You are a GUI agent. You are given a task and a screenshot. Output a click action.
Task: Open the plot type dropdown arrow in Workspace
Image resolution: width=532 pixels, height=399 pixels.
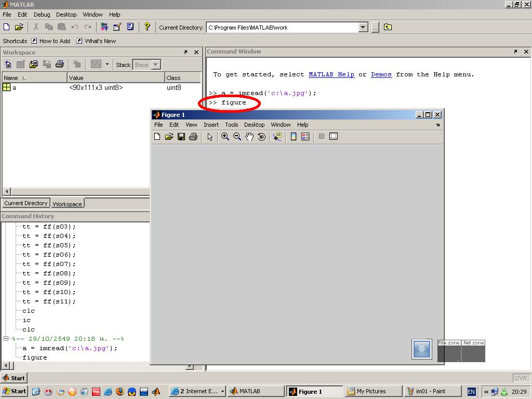pos(107,64)
